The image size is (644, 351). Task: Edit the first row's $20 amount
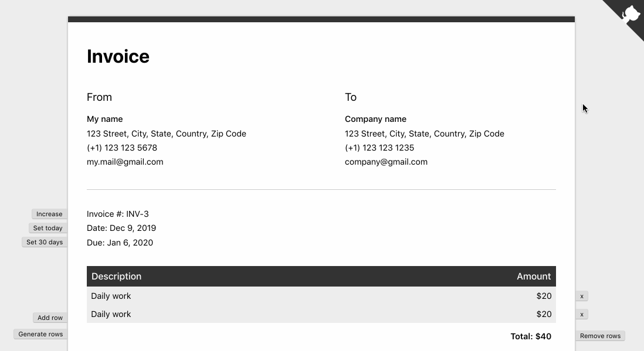(544, 296)
